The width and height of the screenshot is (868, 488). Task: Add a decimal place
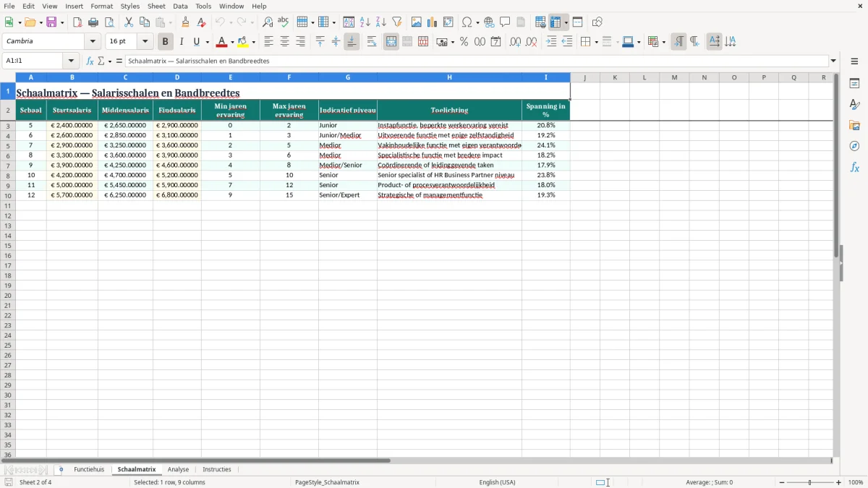[x=516, y=42]
